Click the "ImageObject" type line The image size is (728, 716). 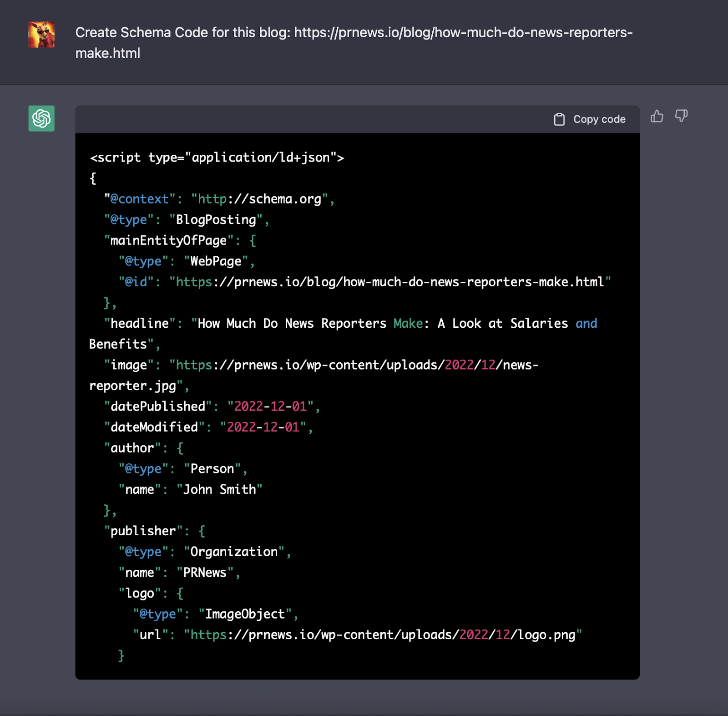[216, 614]
